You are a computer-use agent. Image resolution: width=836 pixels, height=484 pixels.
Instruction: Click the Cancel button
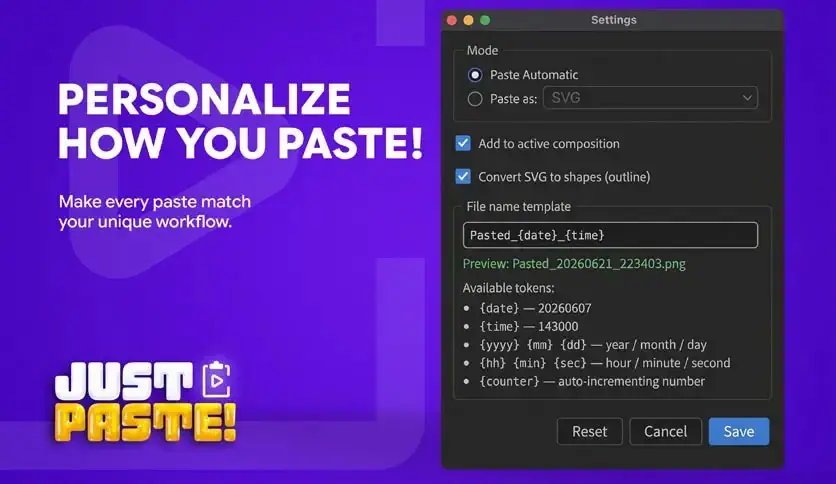(665, 431)
